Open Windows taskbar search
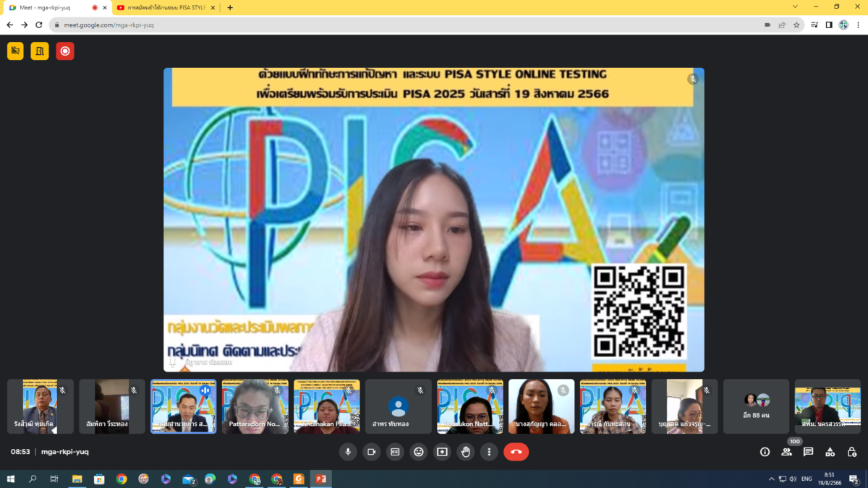This screenshot has width=868, height=488. pyautogui.click(x=33, y=479)
